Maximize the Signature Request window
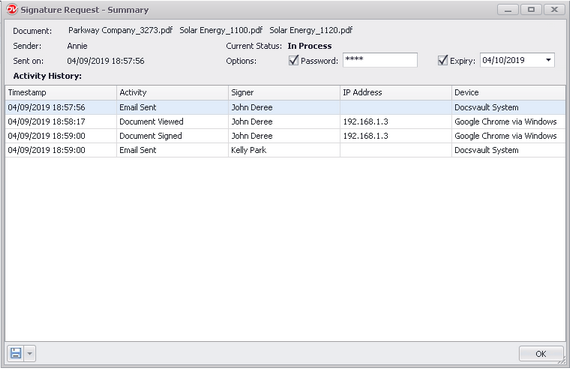Image resolution: width=570 pixels, height=369 pixels. (531, 9)
